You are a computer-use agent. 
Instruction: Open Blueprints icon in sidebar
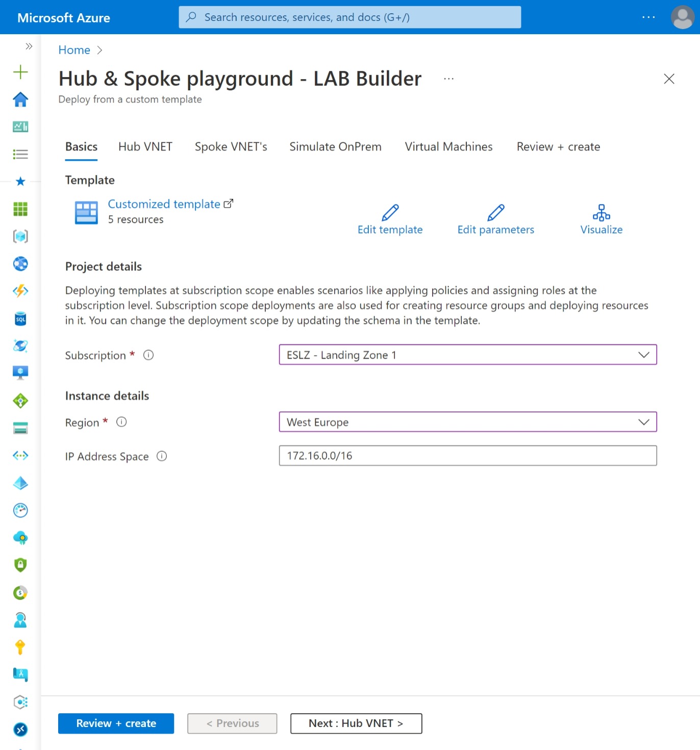tap(20, 674)
